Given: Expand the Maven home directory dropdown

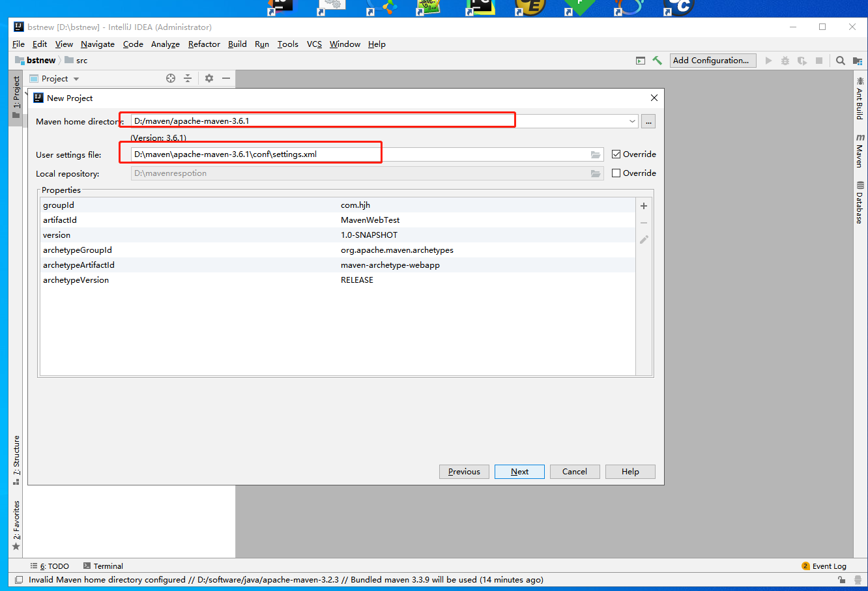Looking at the screenshot, I should point(632,121).
